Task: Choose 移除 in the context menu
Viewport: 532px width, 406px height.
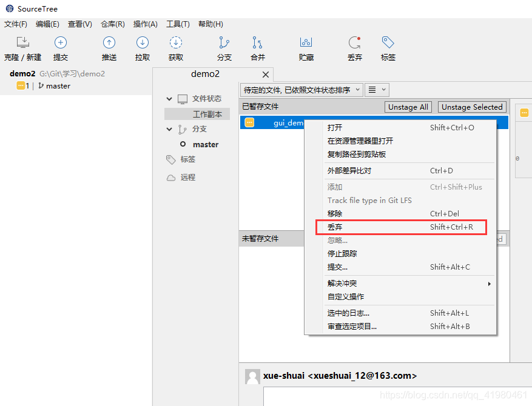Action: 400,214
